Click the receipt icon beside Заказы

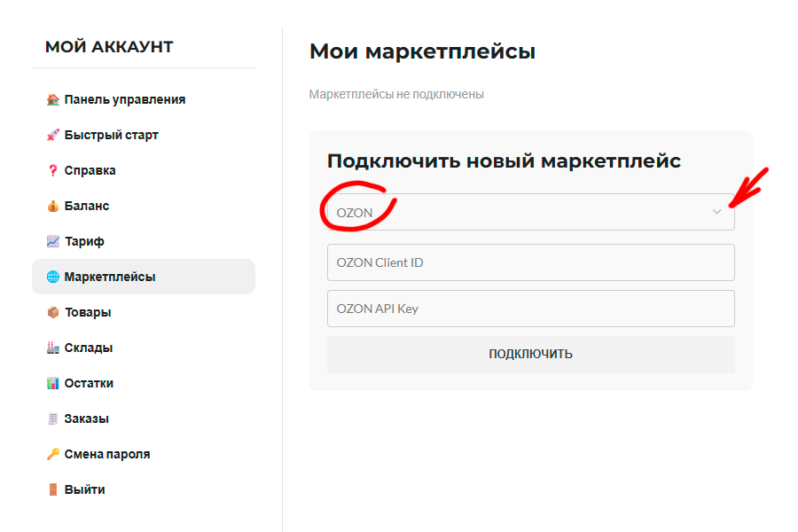click(53, 419)
